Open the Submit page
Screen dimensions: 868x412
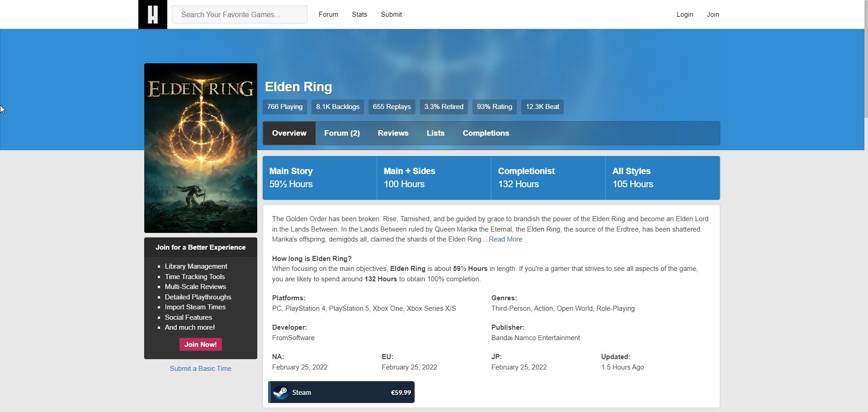[391, 14]
